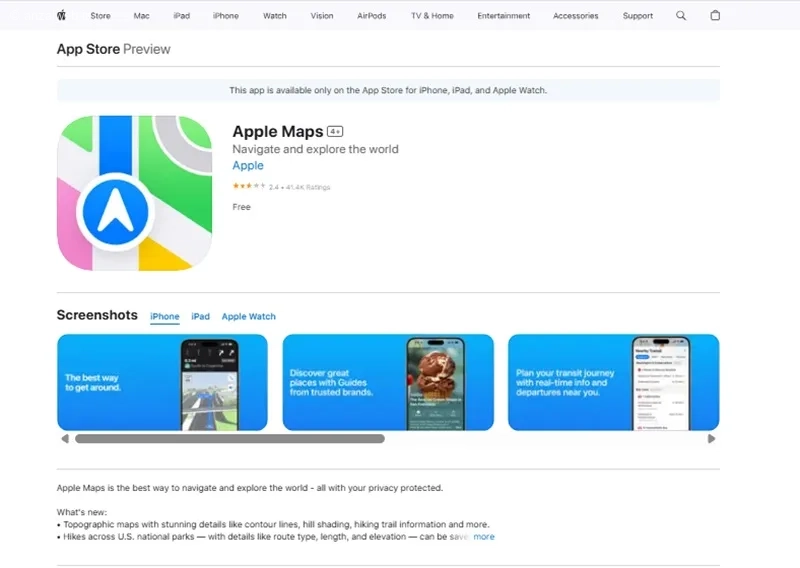Click the Apple logo in navigation bar
This screenshot has height=568, width=800.
61,15
